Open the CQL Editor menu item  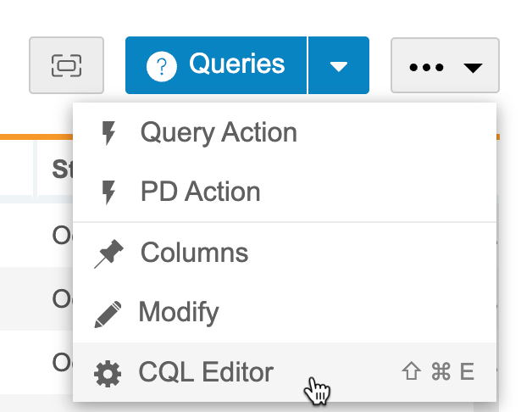206,373
